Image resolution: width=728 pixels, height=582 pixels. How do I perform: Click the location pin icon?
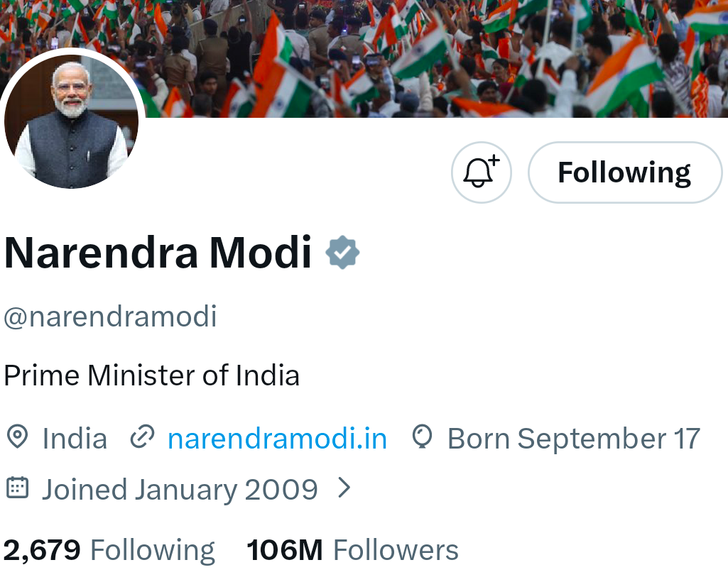click(x=16, y=437)
